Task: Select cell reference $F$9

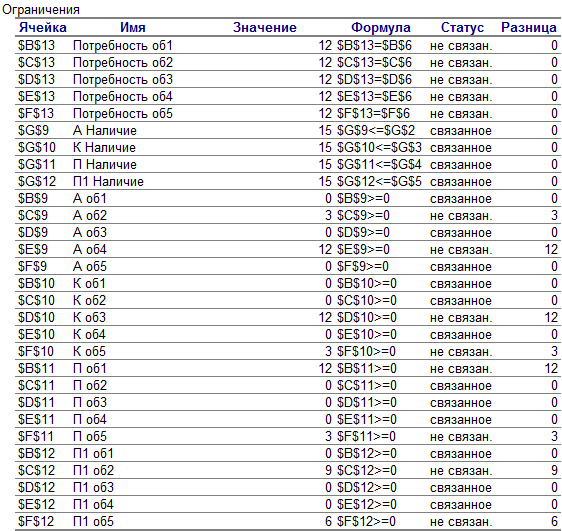Action: coord(32,267)
